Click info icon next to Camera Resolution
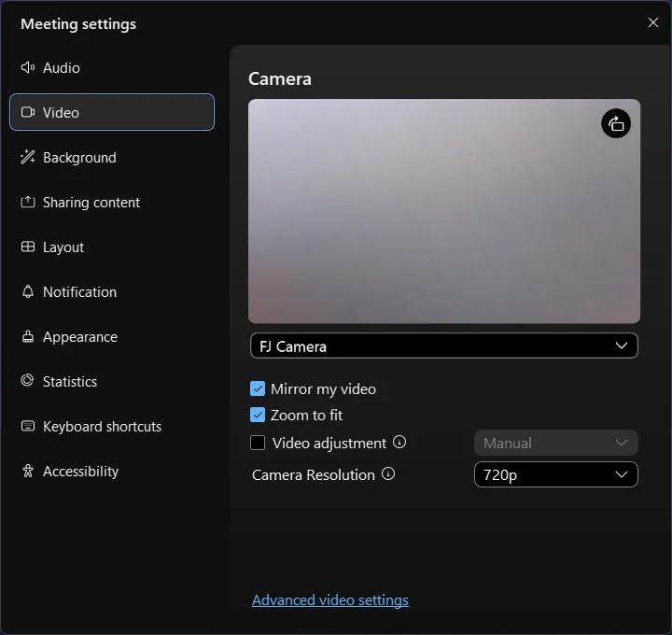Image resolution: width=672 pixels, height=635 pixels. tap(388, 474)
